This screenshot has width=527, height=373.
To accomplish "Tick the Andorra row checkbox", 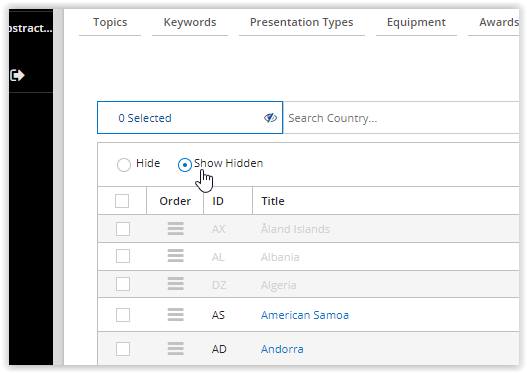I will (x=123, y=349).
